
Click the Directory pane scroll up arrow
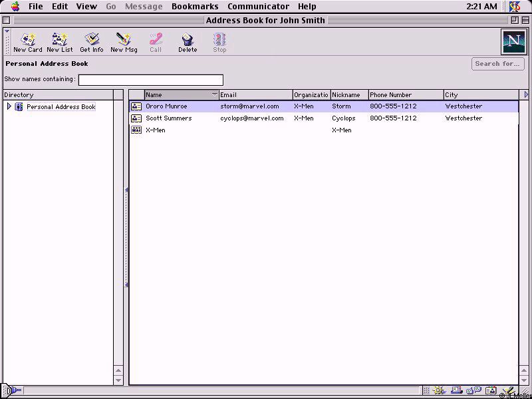[118, 371]
